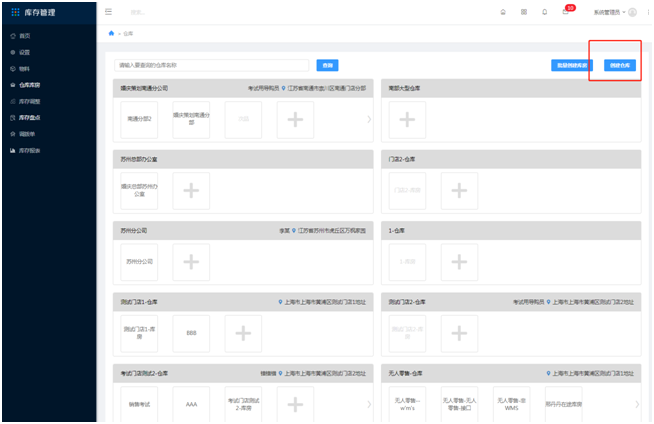
Task: Open the 测试门店1-库房 room tile
Action: pyautogui.click(x=139, y=334)
